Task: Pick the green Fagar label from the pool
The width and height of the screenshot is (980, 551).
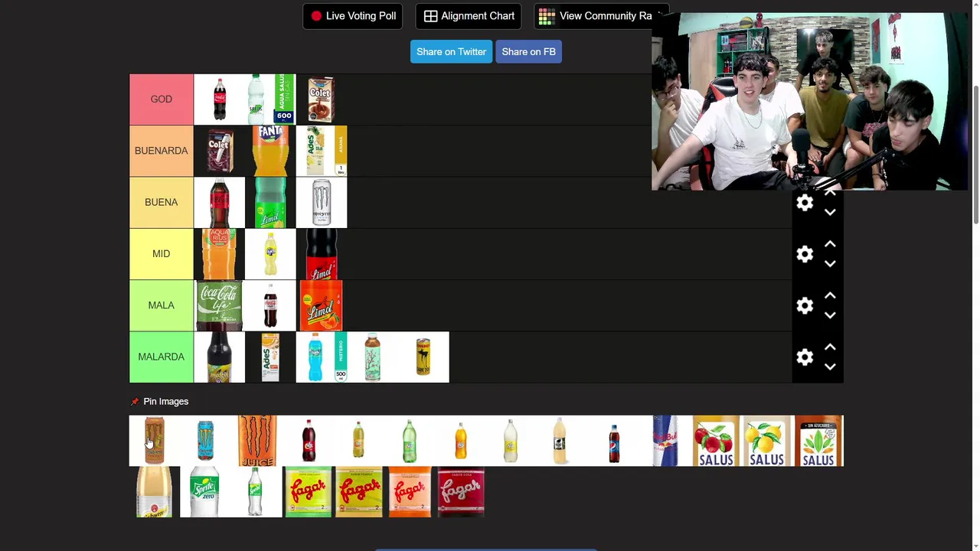Action: (x=308, y=492)
